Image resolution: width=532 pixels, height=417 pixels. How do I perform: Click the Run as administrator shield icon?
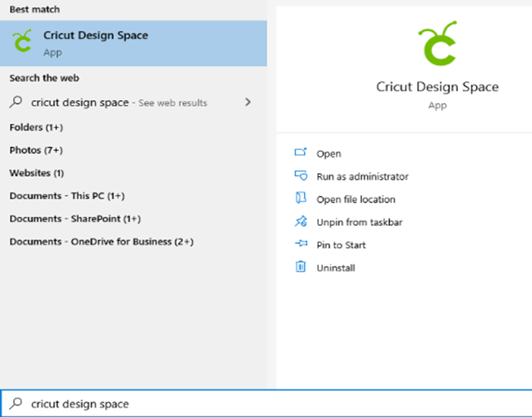301,176
